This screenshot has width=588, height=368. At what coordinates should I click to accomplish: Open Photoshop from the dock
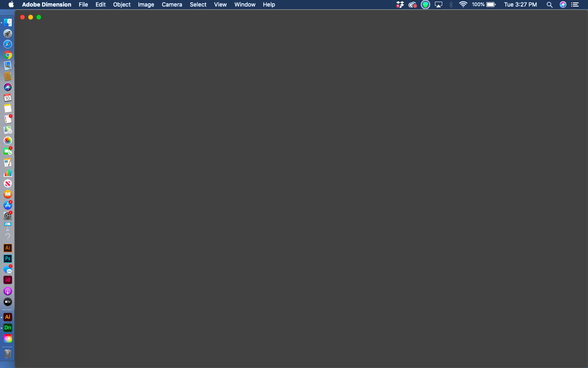click(7, 259)
